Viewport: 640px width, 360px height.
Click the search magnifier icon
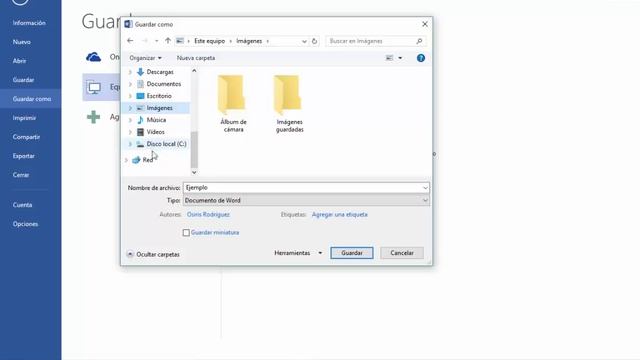419,41
